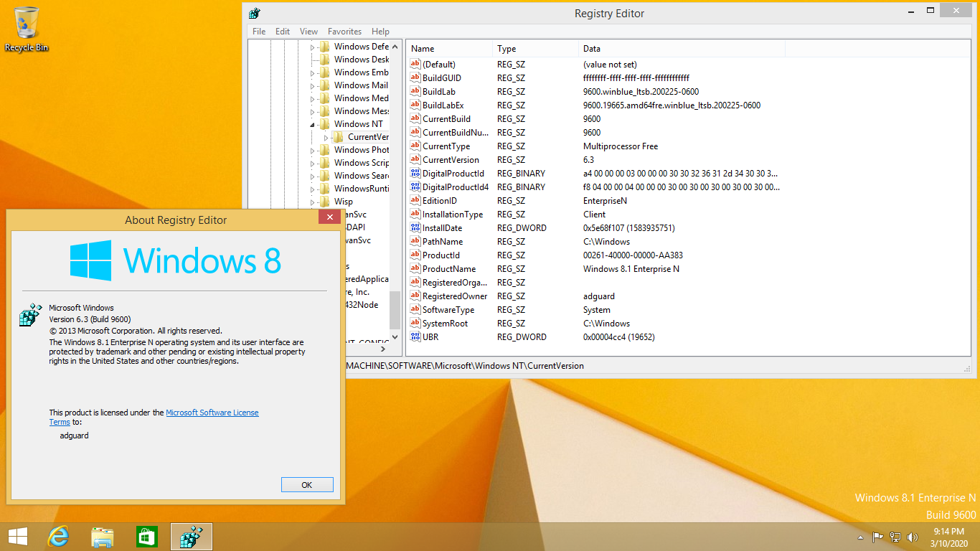Open the Favorites menu
The height and width of the screenshot is (551, 980).
(344, 32)
